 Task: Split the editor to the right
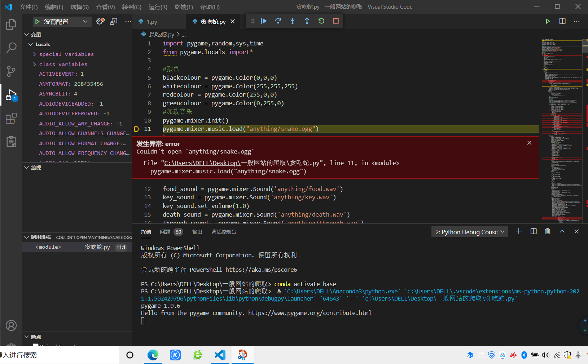pos(562,21)
